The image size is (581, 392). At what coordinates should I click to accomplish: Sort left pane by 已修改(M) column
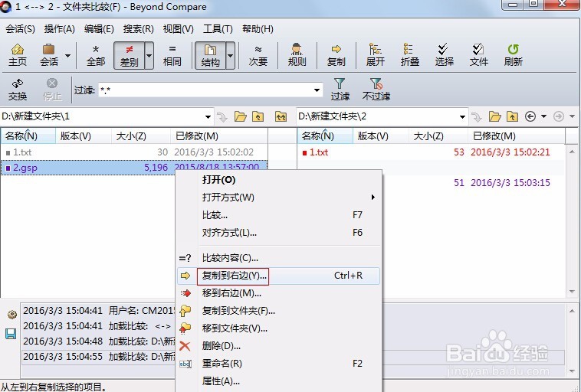tap(219, 136)
